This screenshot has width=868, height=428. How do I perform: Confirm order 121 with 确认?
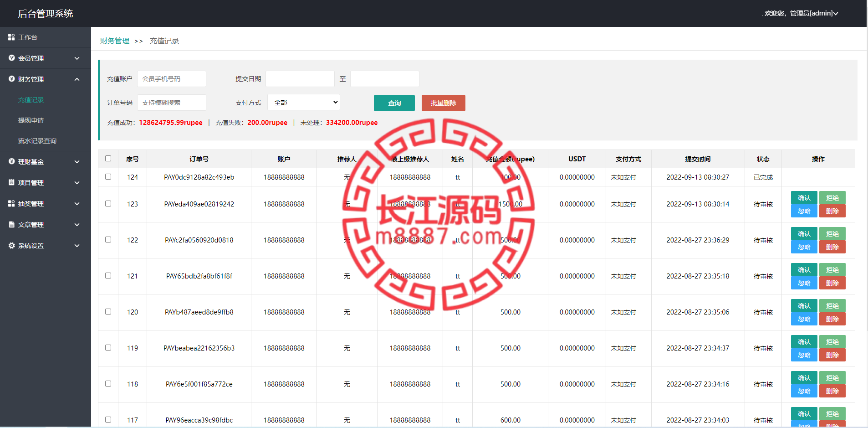point(804,270)
